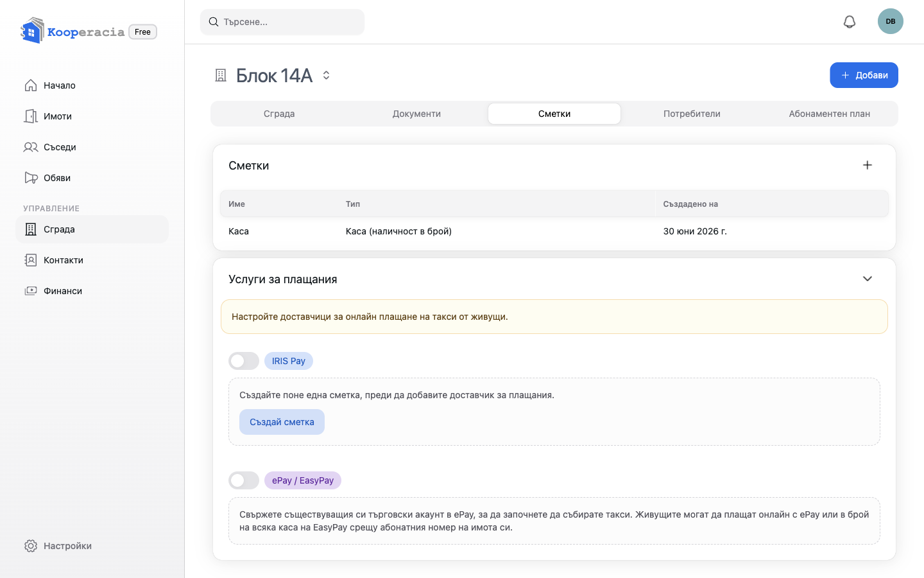Click the building icon beside Блок 14А
924x578 pixels.
point(221,75)
